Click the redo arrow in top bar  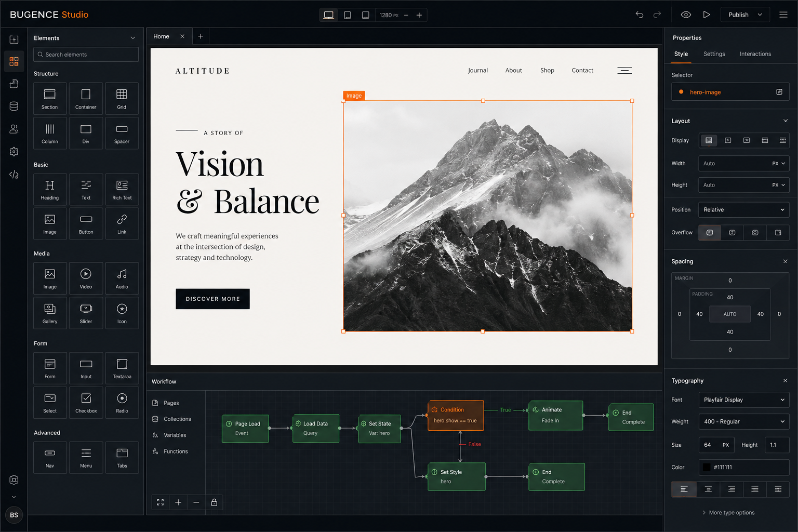(657, 15)
